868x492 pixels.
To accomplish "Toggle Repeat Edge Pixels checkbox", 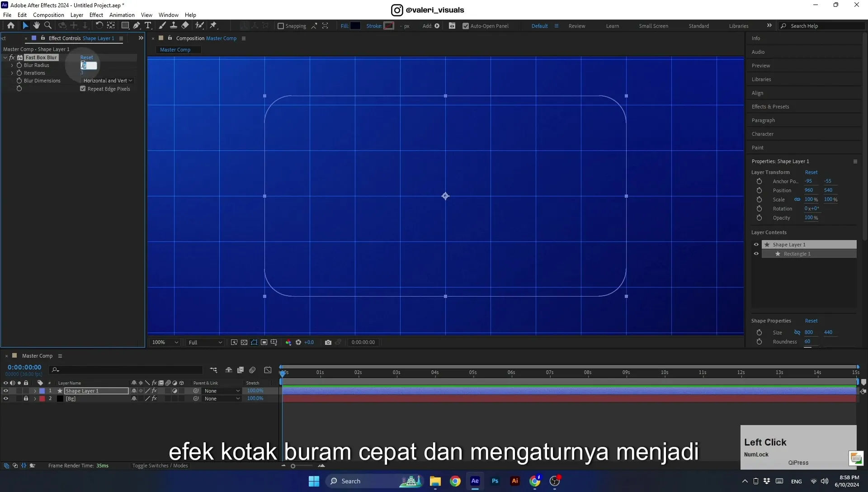I will pyautogui.click(x=83, y=89).
